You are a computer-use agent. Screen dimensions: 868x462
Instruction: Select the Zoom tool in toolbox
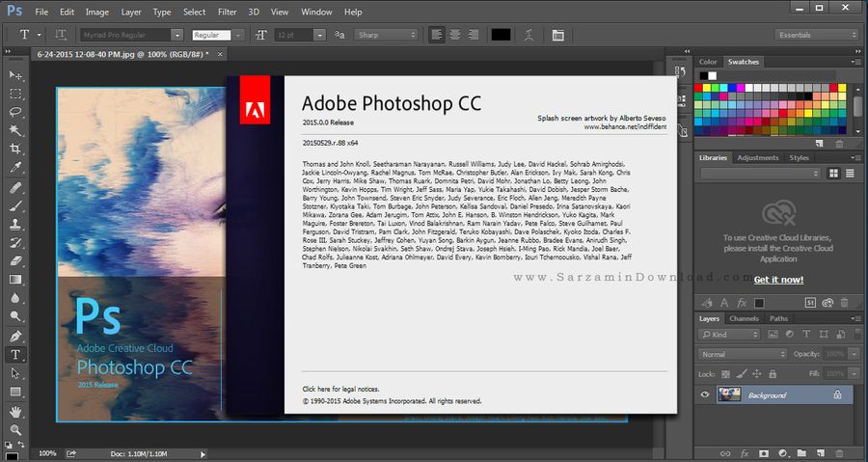(15, 430)
